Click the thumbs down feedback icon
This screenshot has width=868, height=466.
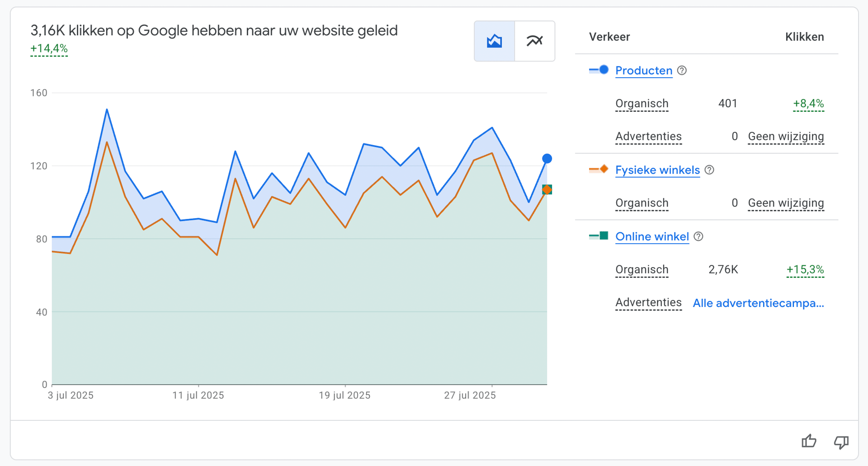coord(841,442)
